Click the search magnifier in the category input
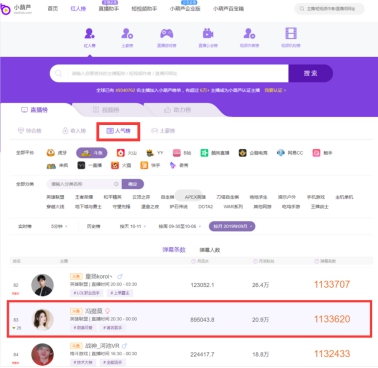Screen dimensions: 378x368 point(116,184)
